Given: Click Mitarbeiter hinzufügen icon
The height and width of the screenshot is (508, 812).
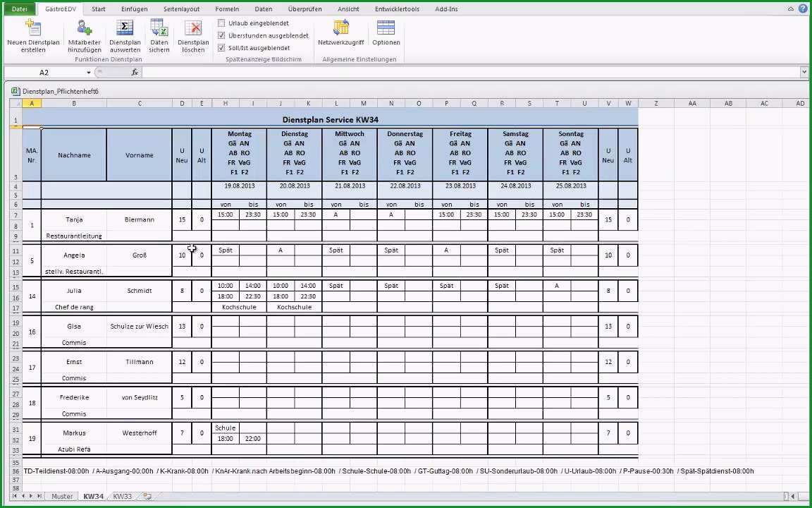Looking at the screenshot, I should click(85, 28).
